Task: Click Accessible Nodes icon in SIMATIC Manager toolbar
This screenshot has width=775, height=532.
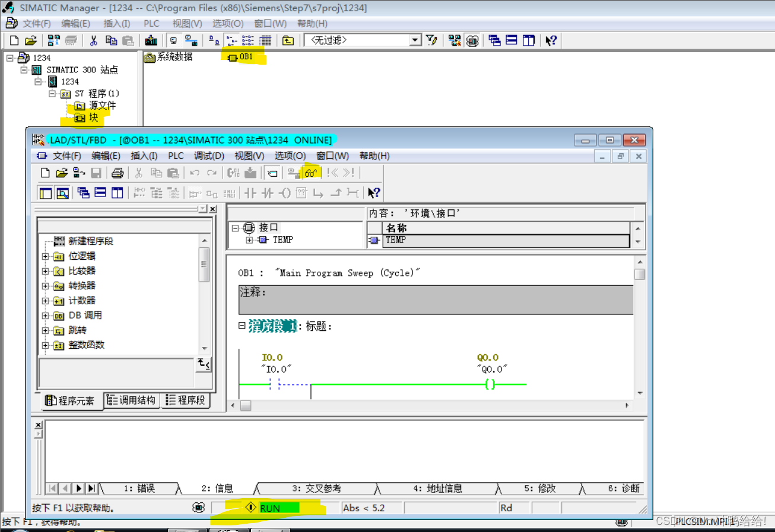Action: click(x=54, y=40)
